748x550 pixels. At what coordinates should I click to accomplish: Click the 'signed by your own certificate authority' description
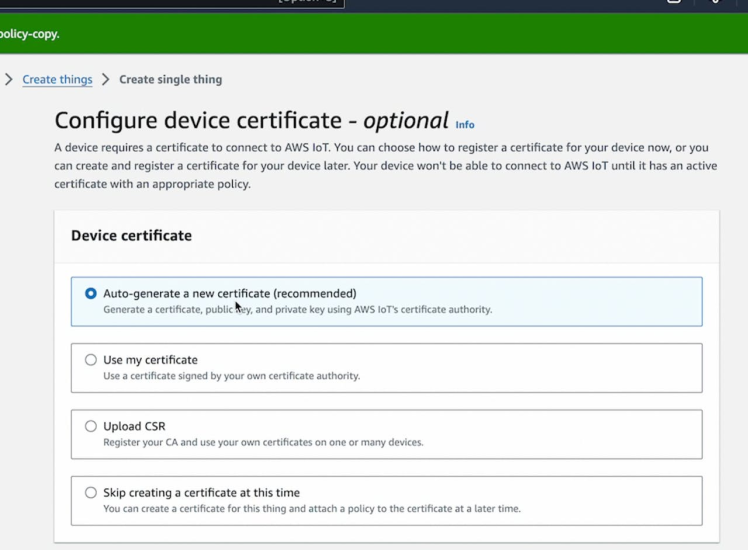[x=231, y=376]
